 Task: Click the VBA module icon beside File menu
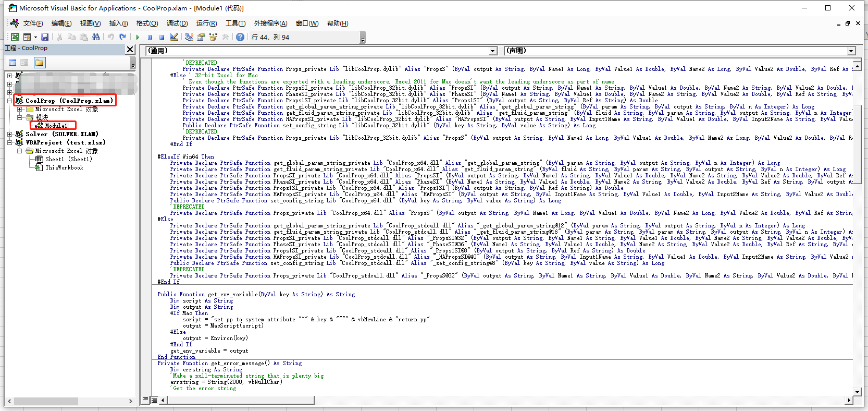point(14,23)
